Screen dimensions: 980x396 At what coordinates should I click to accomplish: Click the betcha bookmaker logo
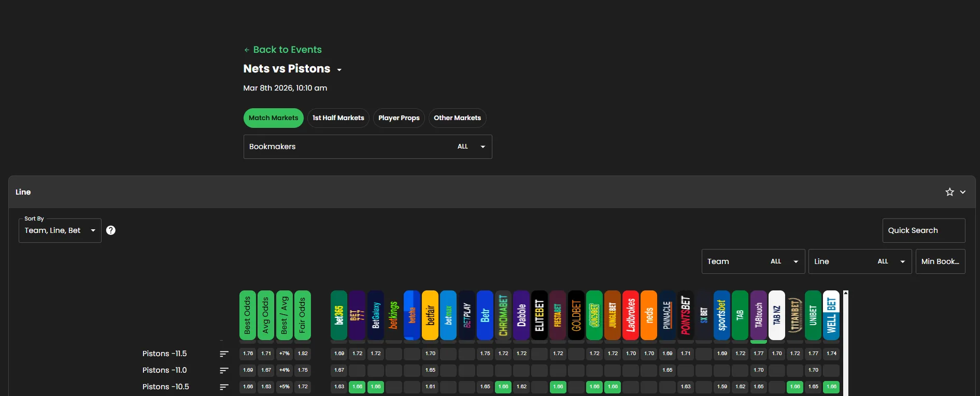tap(412, 315)
